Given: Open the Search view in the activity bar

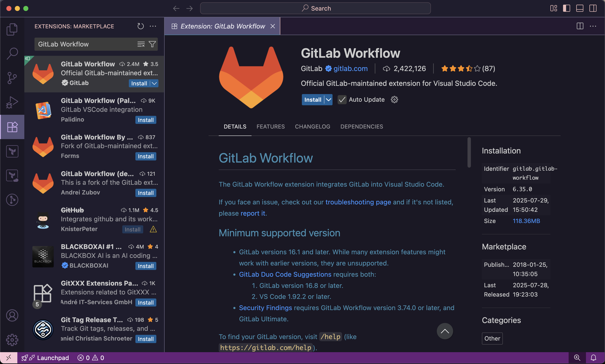Looking at the screenshot, I should click(x=12, y=53).
